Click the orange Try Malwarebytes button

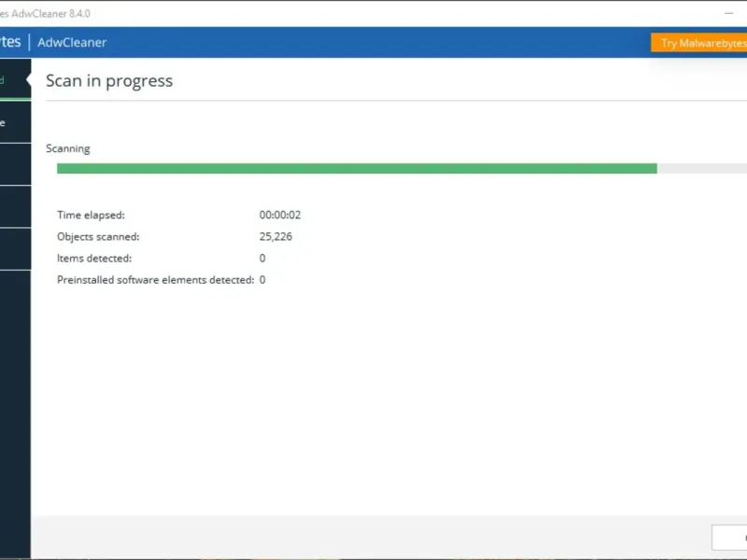[x=698, y=43]
